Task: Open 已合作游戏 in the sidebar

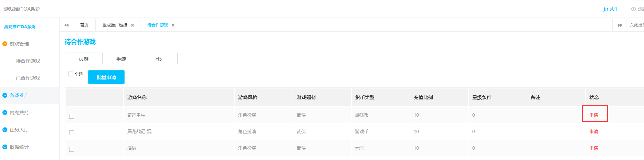Action: 28,78
